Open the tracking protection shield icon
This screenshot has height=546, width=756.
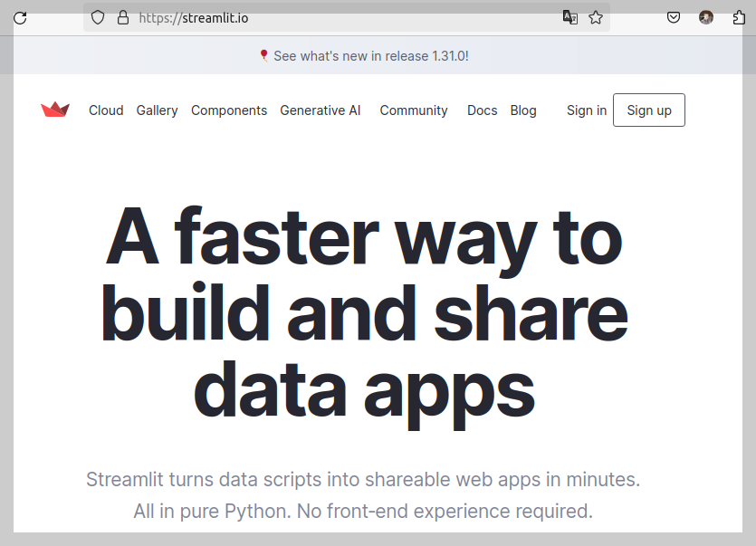[98, 18]
